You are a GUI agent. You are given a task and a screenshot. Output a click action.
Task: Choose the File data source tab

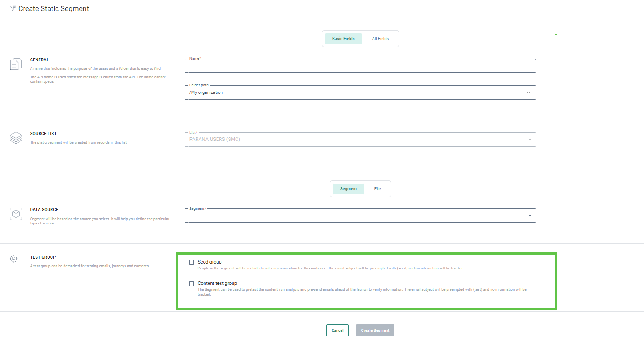[377, 189]
